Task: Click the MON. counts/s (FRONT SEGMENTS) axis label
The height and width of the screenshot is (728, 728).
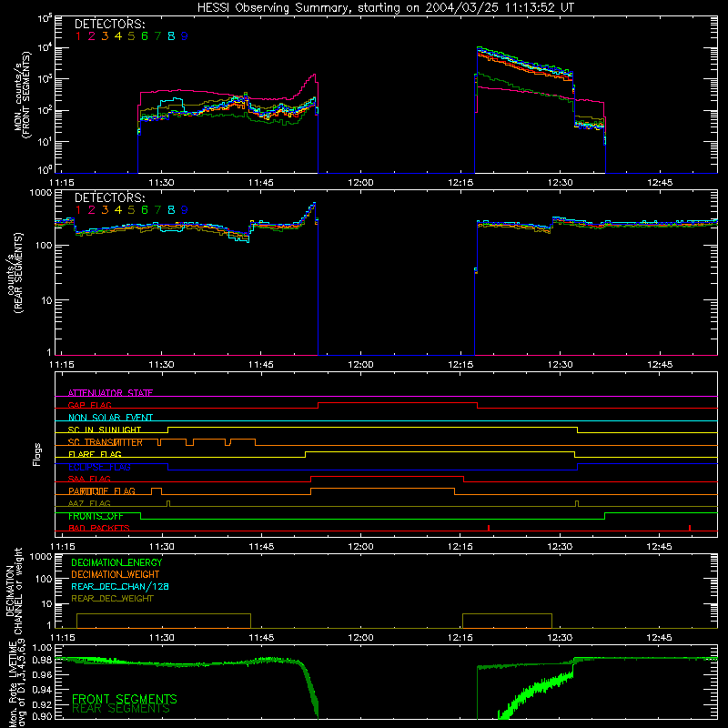Action: (22, 95)
